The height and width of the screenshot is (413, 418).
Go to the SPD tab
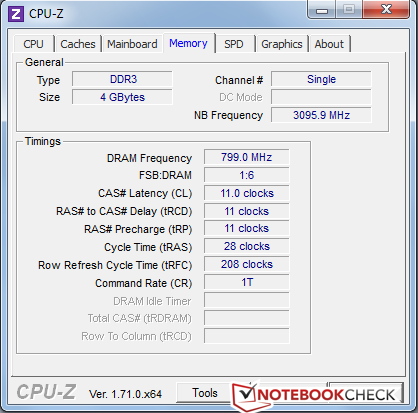pos(234,44)
